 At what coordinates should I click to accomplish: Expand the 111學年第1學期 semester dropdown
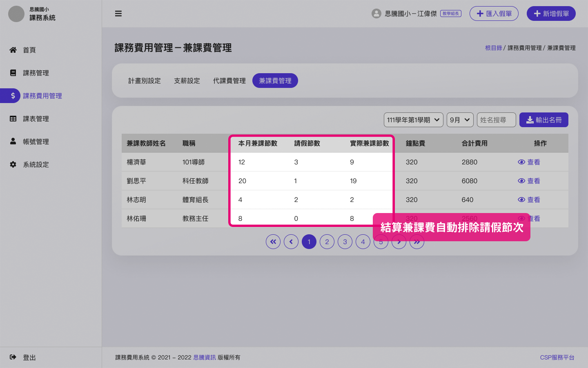coord(413,120)
